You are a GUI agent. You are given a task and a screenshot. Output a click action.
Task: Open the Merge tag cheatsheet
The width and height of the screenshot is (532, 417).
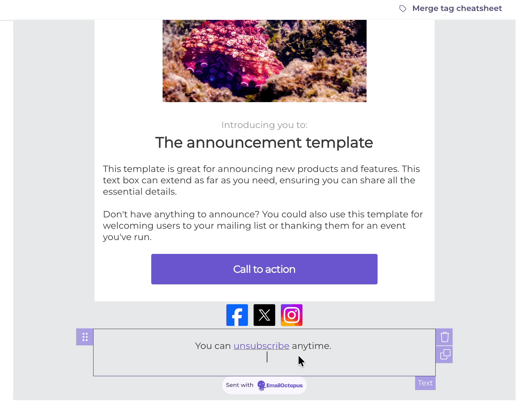pyautogui.click(x=457, y=8)
